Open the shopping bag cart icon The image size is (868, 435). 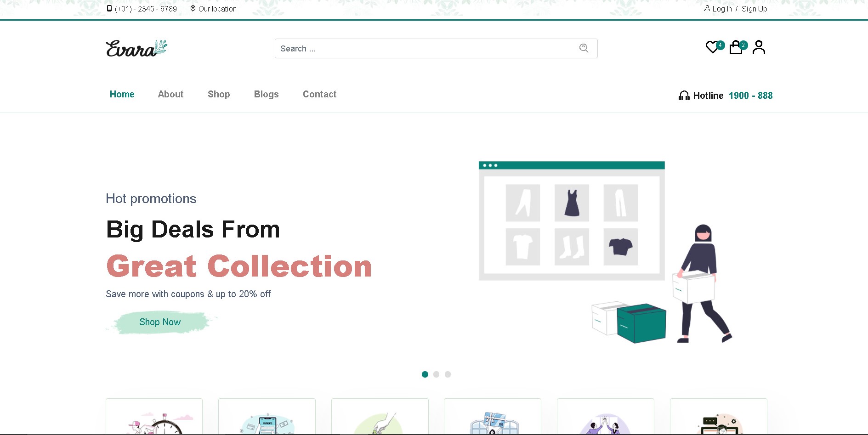pos(736,47)
